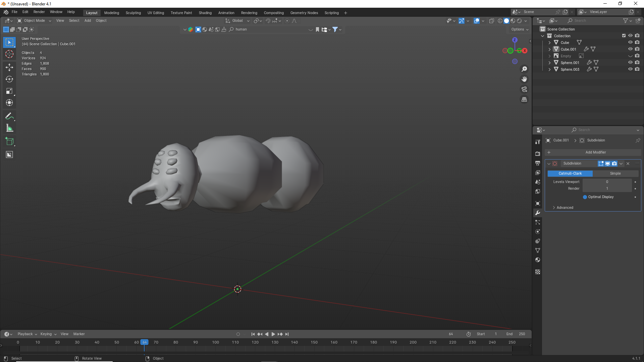Choose the Add Cube tool

pos(9,141)
